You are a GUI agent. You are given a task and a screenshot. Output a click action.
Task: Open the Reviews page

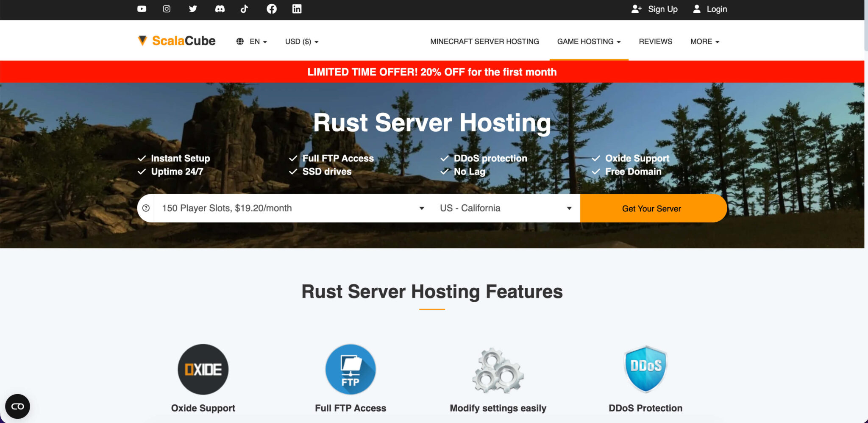655,42
